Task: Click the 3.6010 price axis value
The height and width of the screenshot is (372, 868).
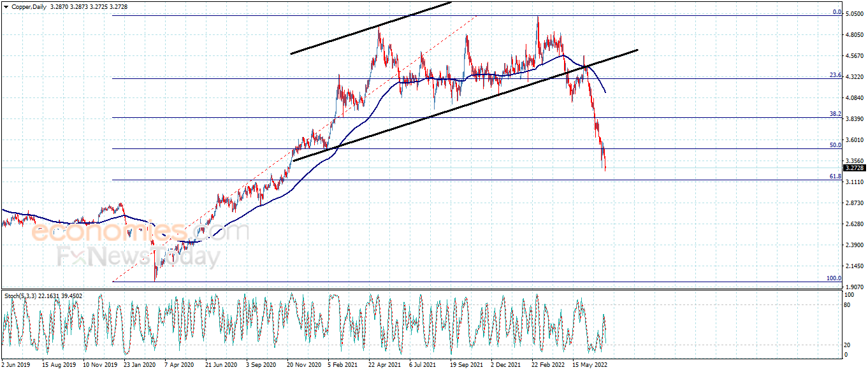Action: (x=855, y=140)
